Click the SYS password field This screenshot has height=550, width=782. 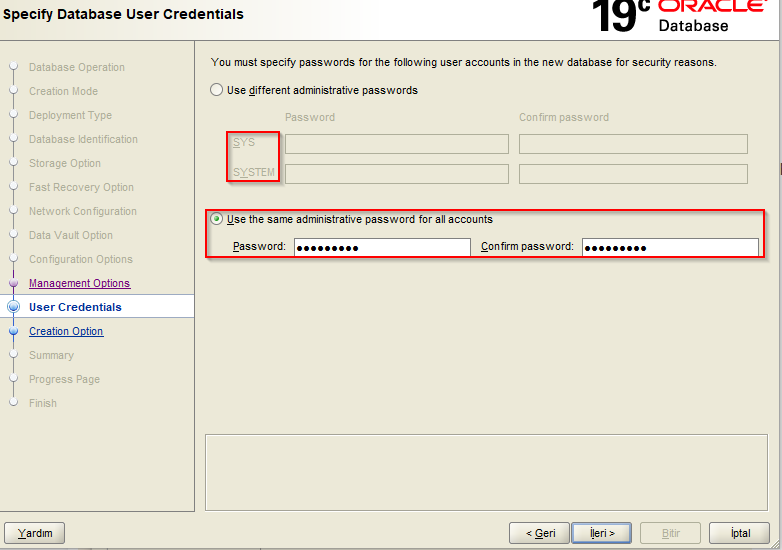[x=396, y=144]
